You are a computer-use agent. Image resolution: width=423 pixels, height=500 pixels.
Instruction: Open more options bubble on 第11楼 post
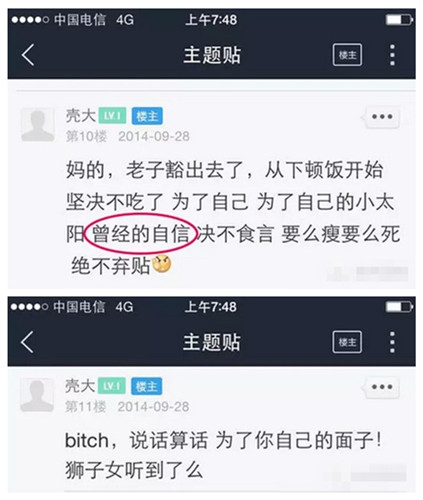pyautogui.click(x=382, y=387)
